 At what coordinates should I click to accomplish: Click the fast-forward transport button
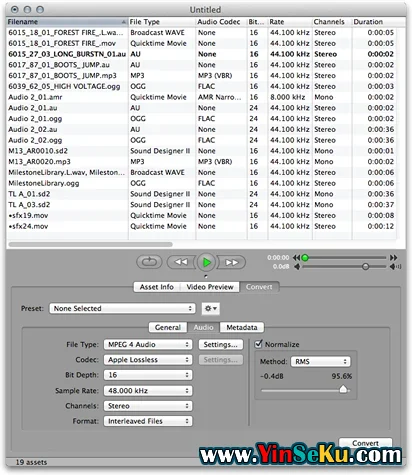click(x=232, y=262)
